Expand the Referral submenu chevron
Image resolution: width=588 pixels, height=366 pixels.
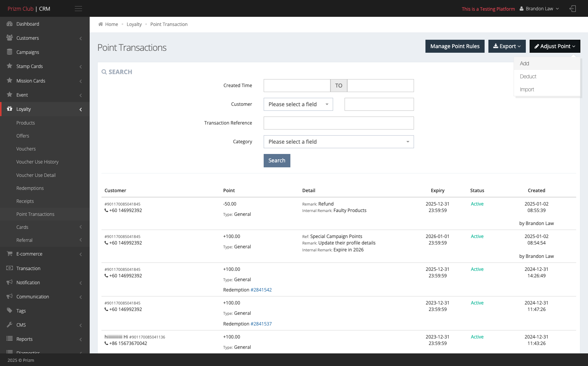(x=81, y=240)
